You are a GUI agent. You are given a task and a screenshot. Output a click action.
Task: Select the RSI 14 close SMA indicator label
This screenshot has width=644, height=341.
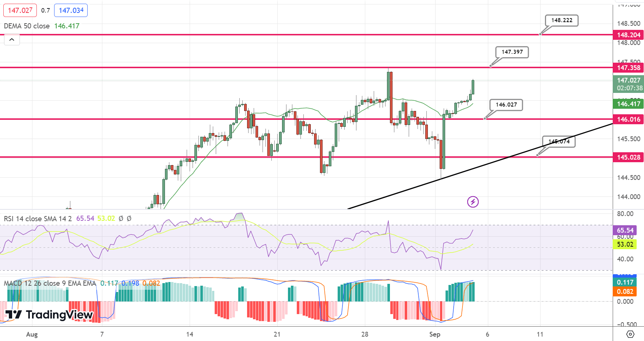(x=38, y=219)
